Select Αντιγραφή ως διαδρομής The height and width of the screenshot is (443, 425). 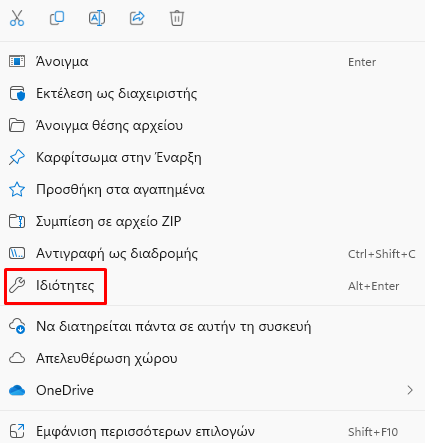click(212, 254)
